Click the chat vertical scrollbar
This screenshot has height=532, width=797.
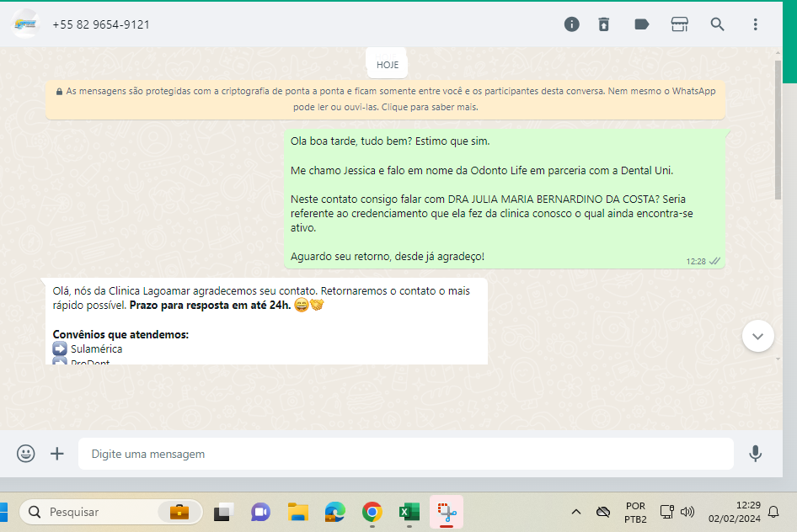tap(778, 130)
